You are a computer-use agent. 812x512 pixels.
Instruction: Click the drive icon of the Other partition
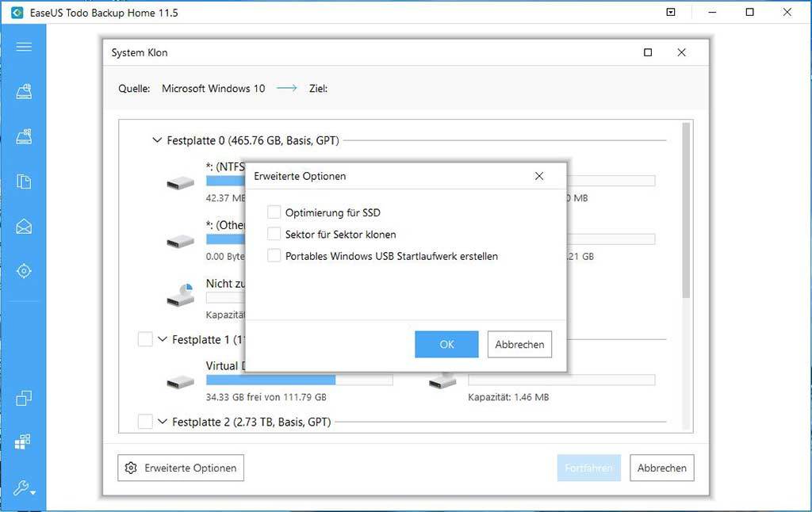pyautogui.click(x=180, y=241)
